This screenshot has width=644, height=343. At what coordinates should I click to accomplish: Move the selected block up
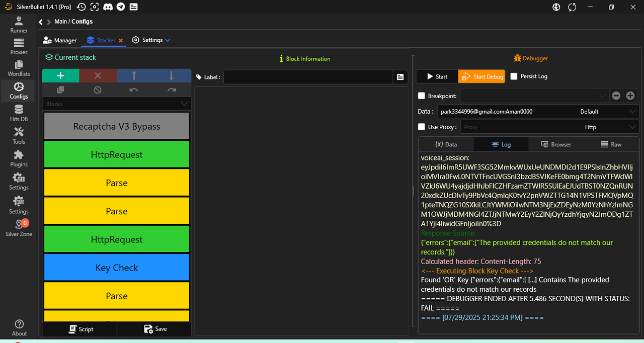134,76
